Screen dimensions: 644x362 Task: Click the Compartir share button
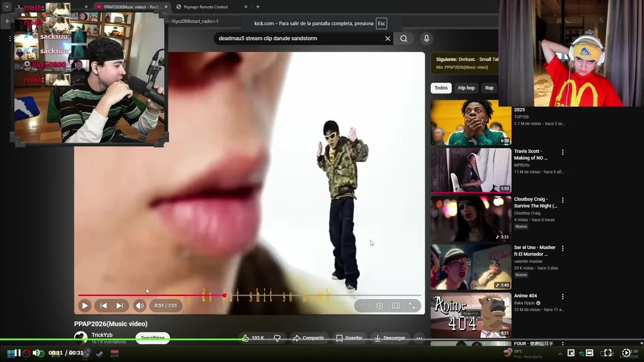(x=308, y=338)
